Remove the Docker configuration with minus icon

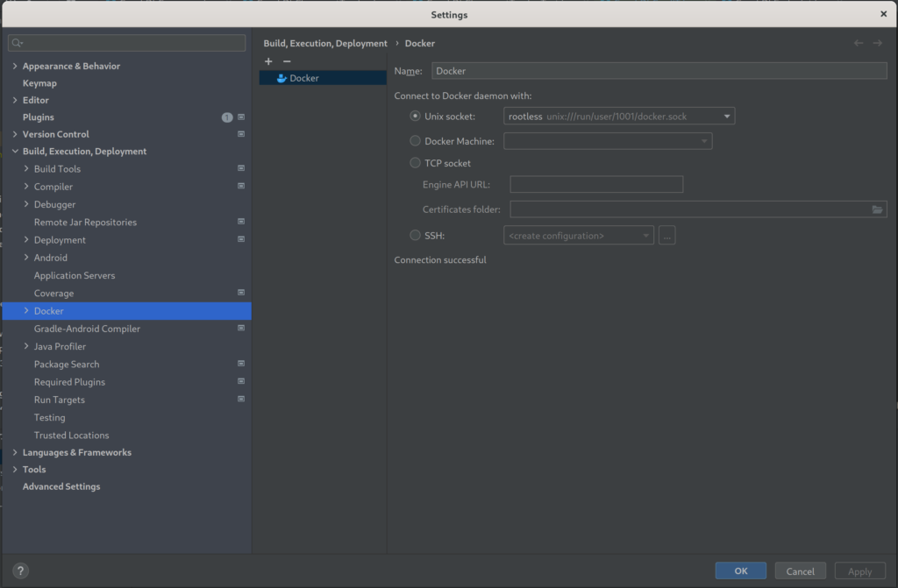pyautogui.click(x=287, y=61)
